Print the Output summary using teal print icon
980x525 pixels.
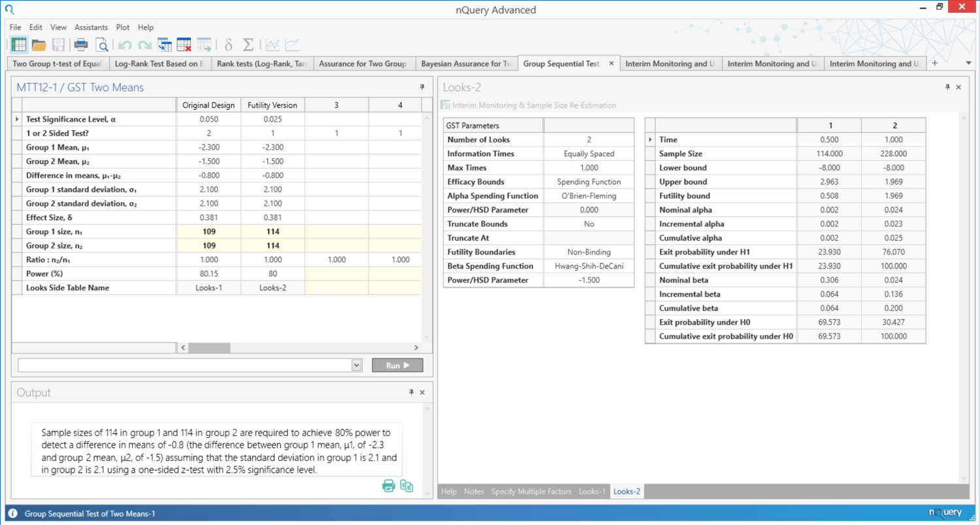coord(388,486)
